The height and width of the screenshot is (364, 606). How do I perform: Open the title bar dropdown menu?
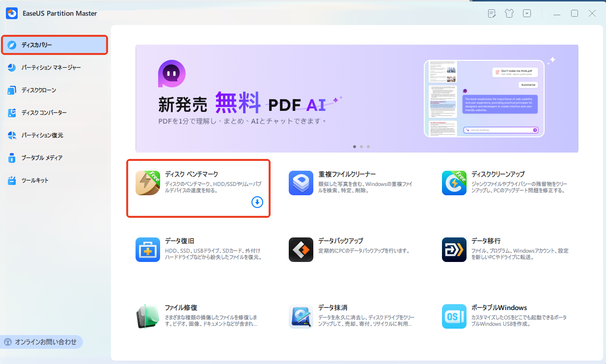527,14
